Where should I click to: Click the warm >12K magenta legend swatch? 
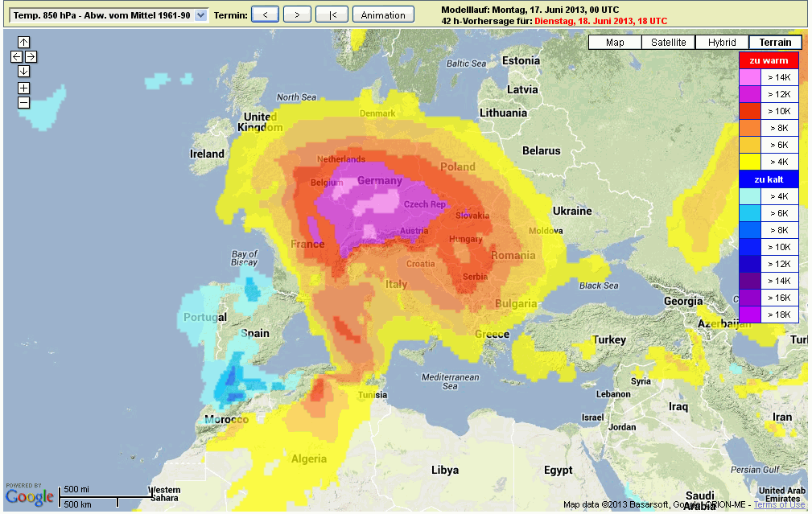(x=750, y=94)
